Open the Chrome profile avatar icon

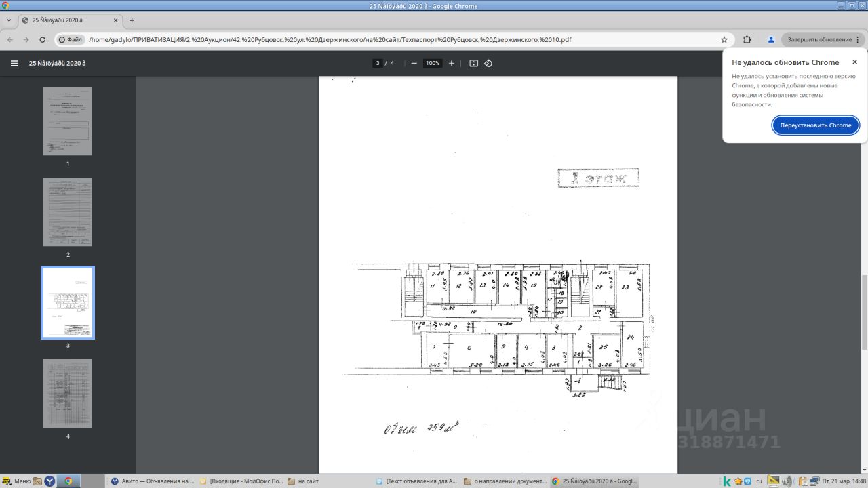(771, 39)
